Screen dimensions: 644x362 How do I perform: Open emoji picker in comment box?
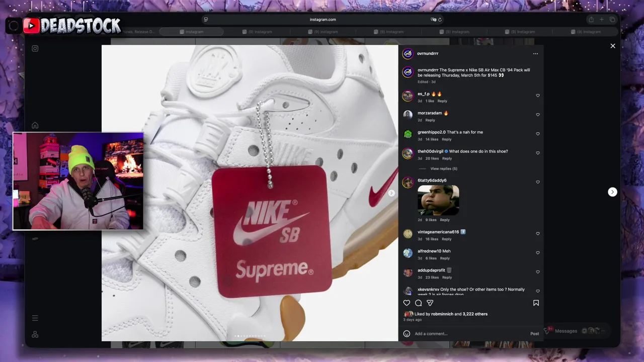tap(407, 333)
